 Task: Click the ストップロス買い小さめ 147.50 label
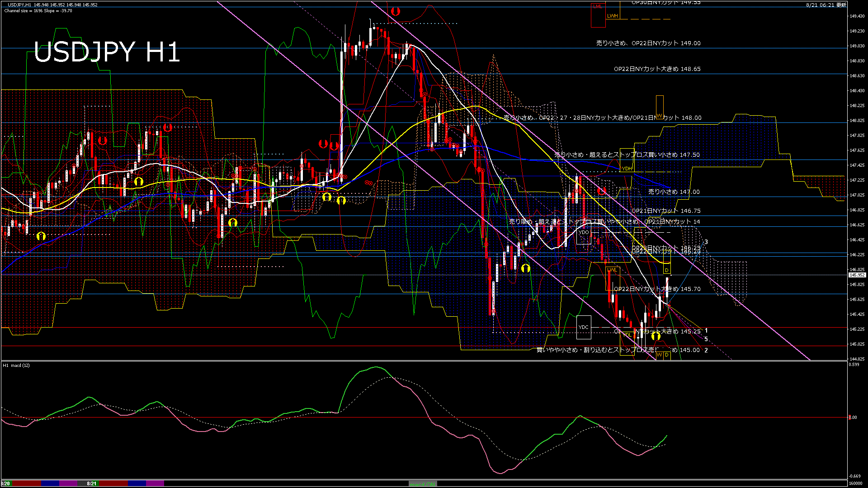click(627, 155)
